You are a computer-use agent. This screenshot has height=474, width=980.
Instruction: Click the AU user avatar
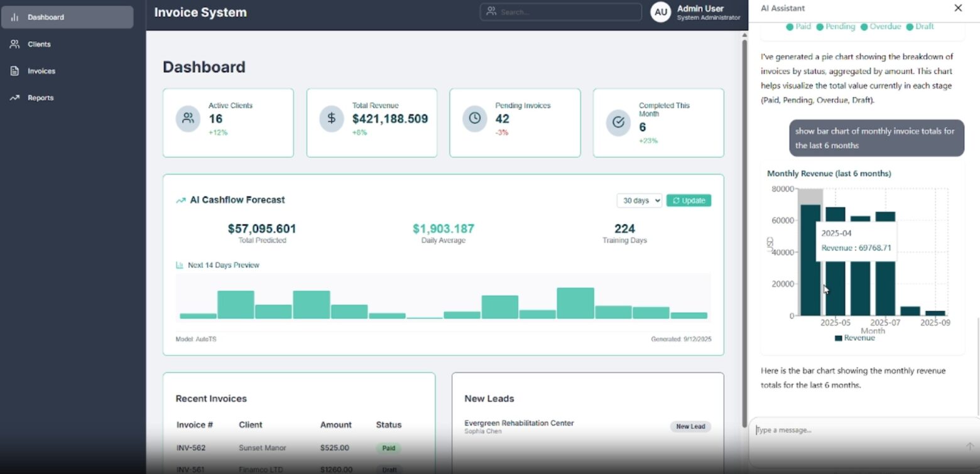click(661, 12)
